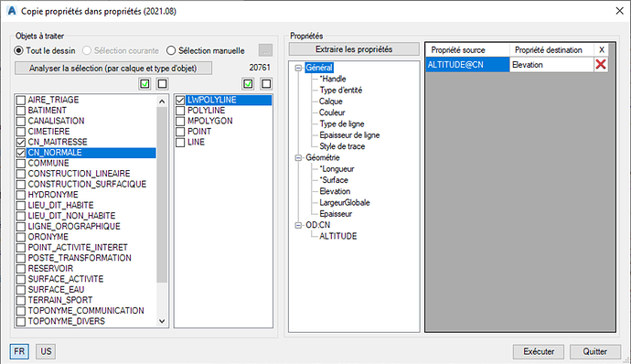The height and width of the screenshot is (364, 631).
Task: Collapse the Géométrie tree node
Action: coord(298,158)
